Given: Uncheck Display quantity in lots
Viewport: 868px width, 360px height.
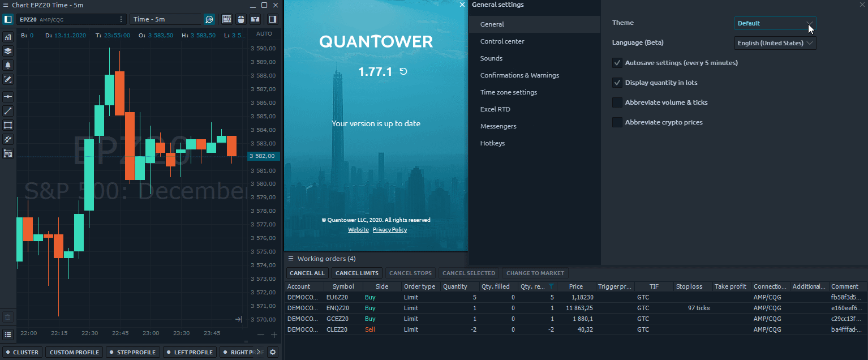Looking at the screenshot, I should click(617, 83).
